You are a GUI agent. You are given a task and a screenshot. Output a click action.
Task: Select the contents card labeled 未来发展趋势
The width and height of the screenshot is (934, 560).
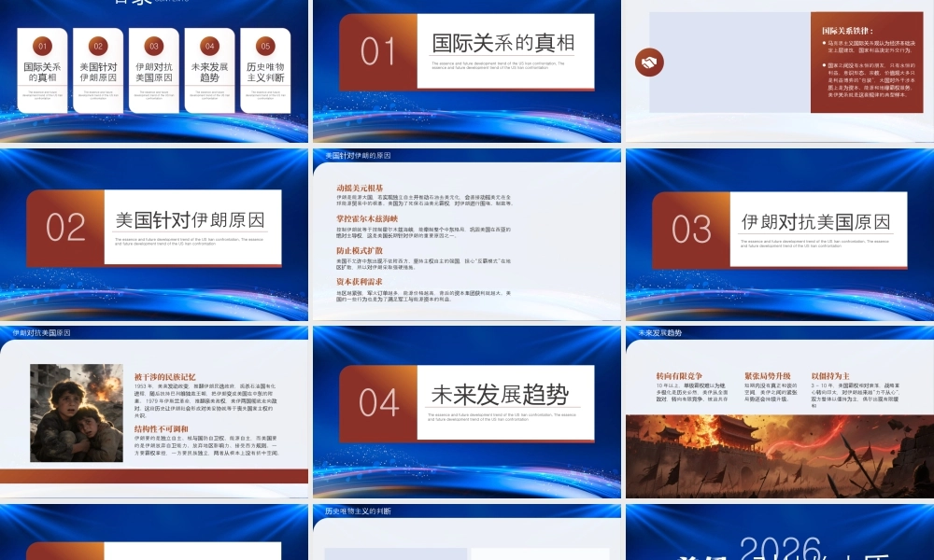[209, 70]
